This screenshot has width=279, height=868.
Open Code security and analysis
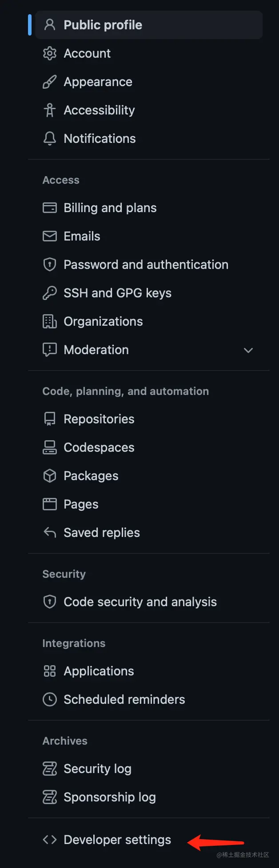click(140, 602)
